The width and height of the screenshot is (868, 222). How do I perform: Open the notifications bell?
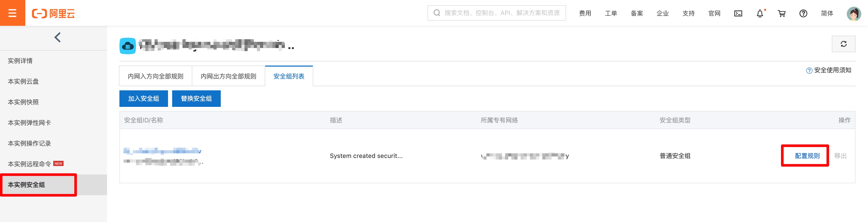tap(760, 13)
